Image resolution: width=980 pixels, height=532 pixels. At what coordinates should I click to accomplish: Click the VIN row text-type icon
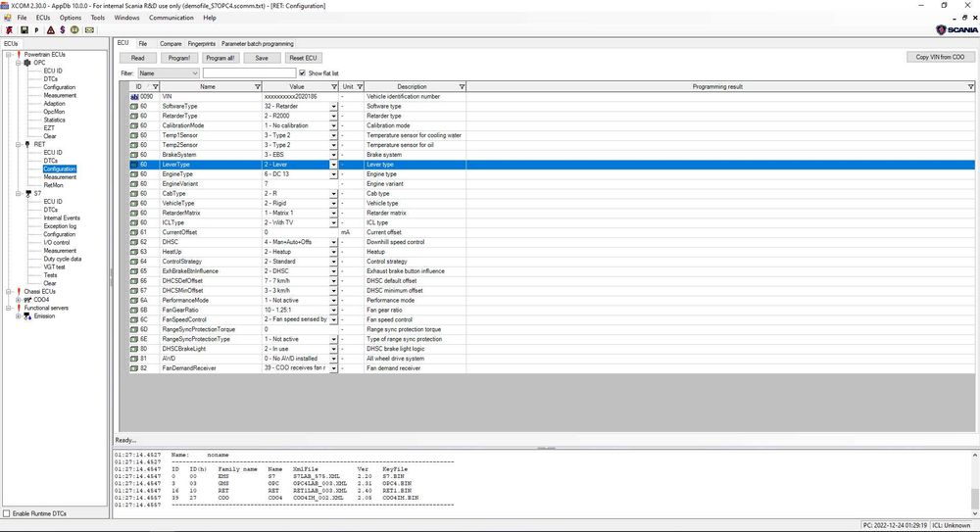pos(134,97)
